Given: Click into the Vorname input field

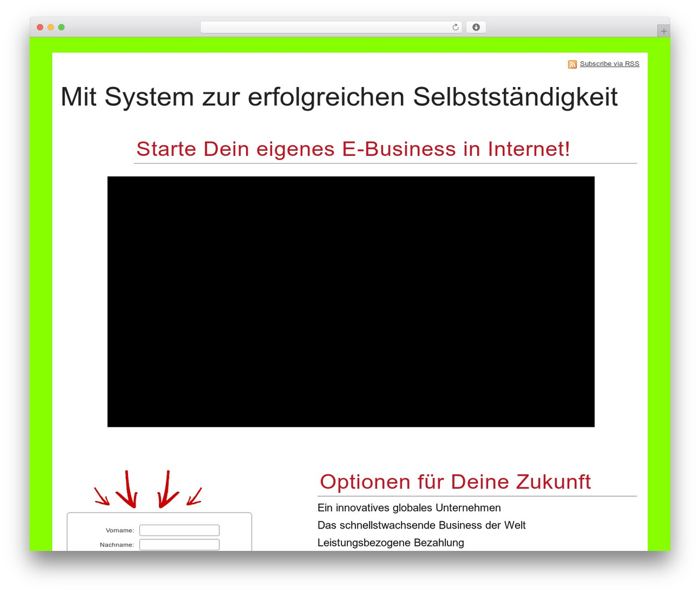Looking at the screenshot, I should point(179,530).
